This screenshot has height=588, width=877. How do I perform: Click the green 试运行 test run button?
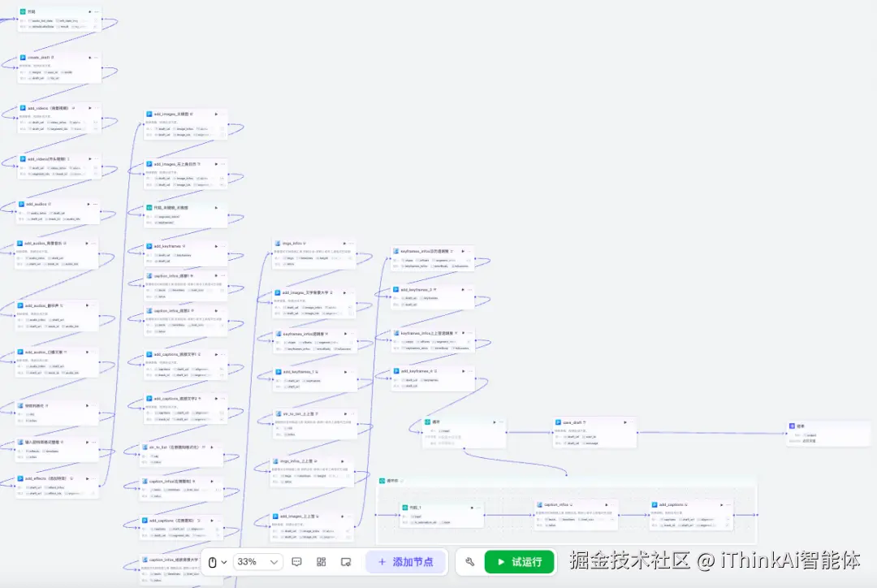pos(520,562)
